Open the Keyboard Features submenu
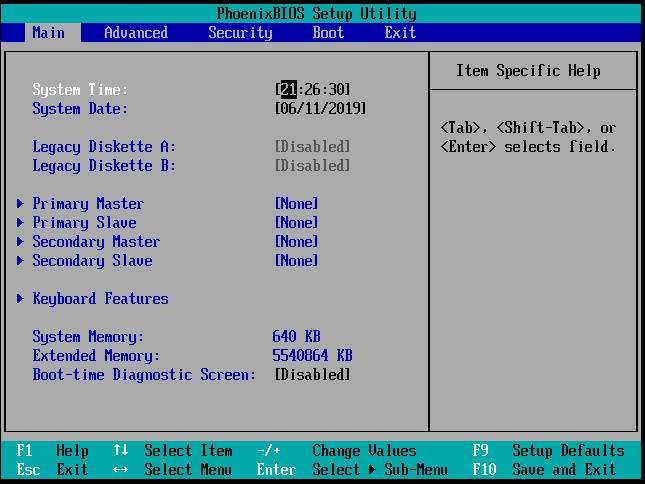645x484 pixels. (x=100, y=299)
